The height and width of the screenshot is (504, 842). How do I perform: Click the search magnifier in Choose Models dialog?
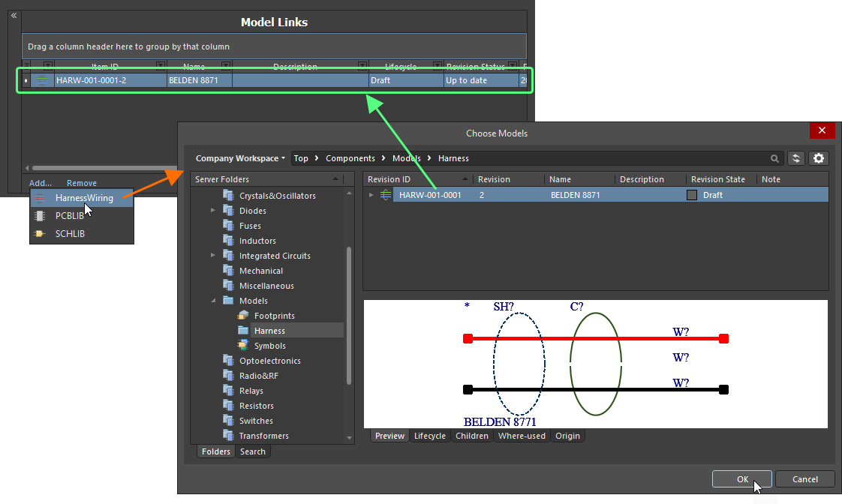click(774, 158)
